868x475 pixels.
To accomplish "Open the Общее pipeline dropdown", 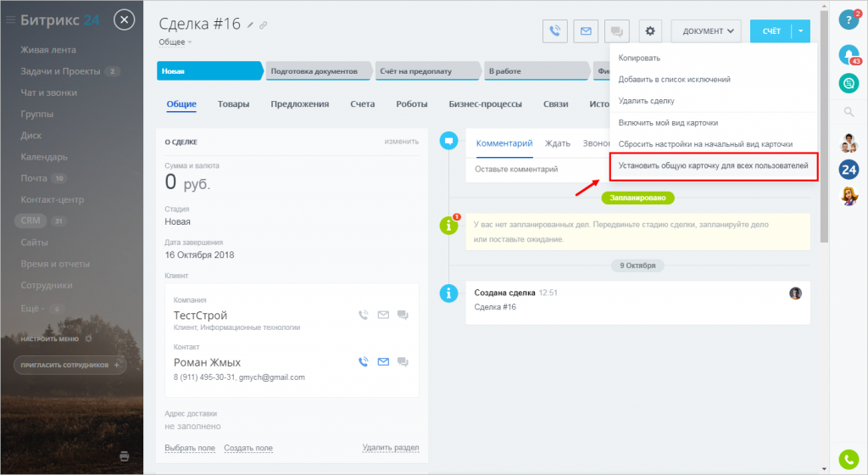I will point(175,42).
